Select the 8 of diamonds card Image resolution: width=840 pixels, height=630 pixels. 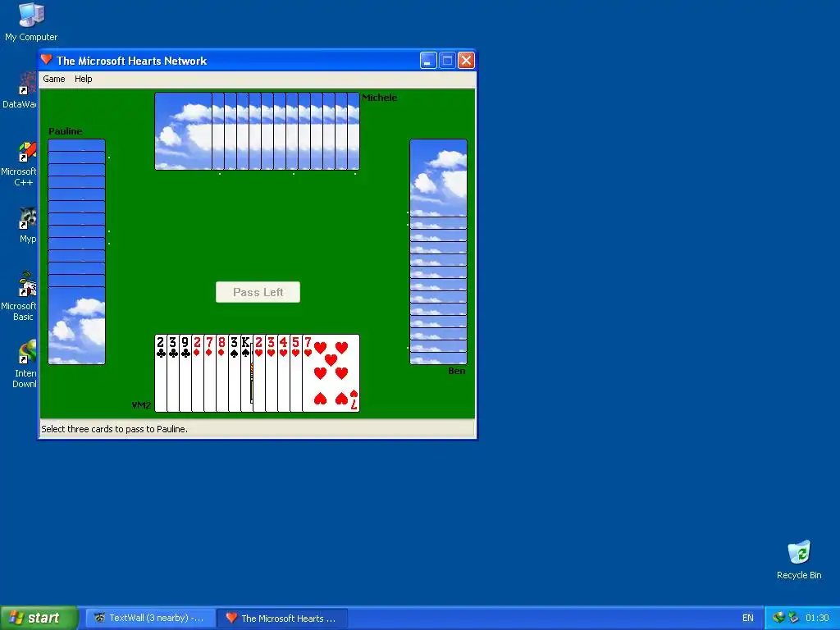tap(221, 373)
